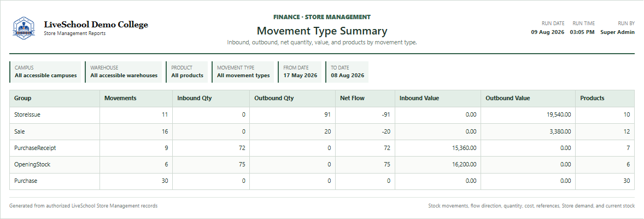Image resolution: width=644 pixels, height=219 pixels.
Task: Select the Product filter All products
Action: click(188, 72)
